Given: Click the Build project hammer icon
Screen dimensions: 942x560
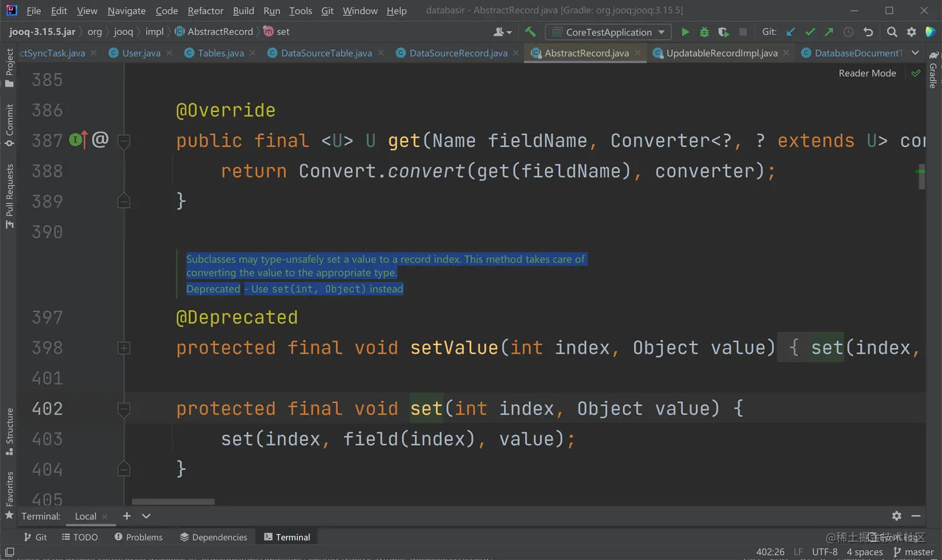Looking at the screenshot, I should pyautogui.click(x=530, y=32).
